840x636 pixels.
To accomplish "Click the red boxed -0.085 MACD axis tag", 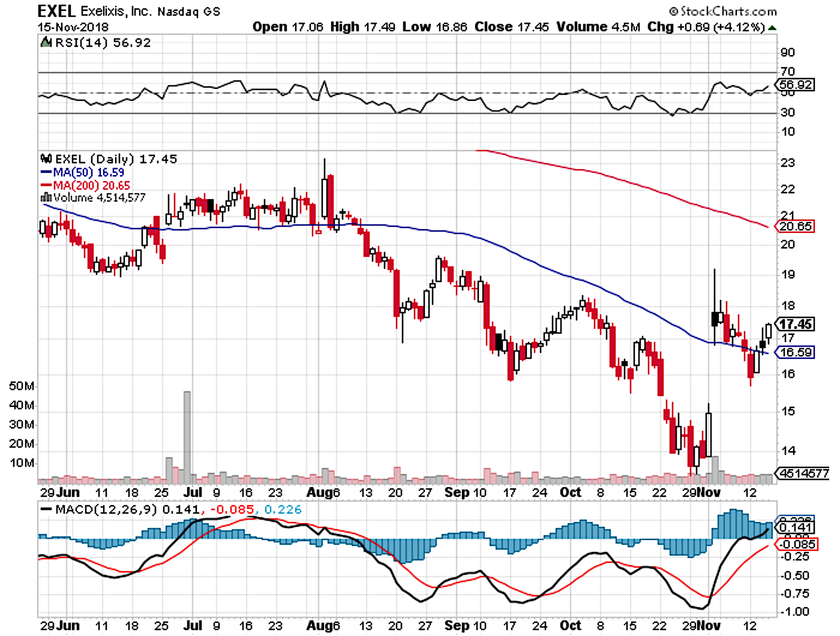I will point(796,544).
